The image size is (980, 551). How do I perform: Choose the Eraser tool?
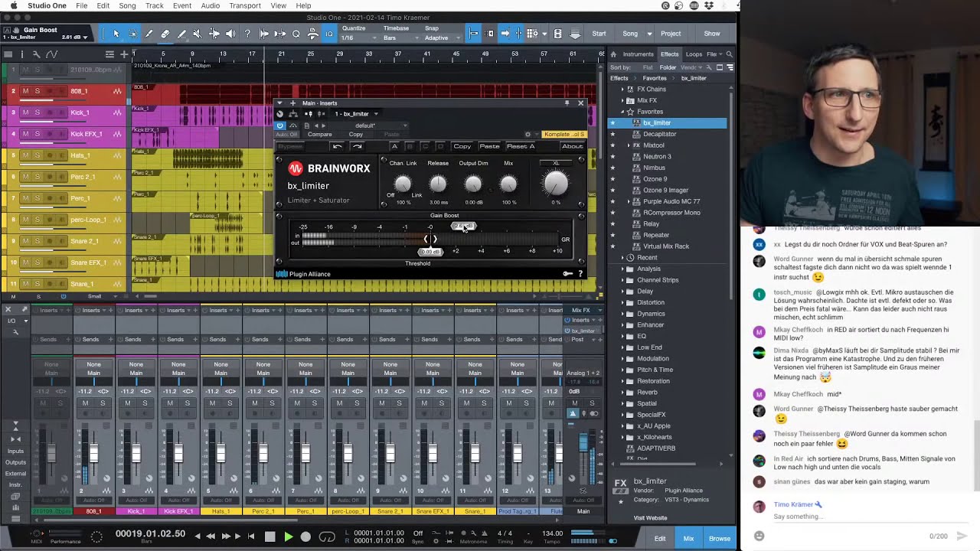(165, 34)
